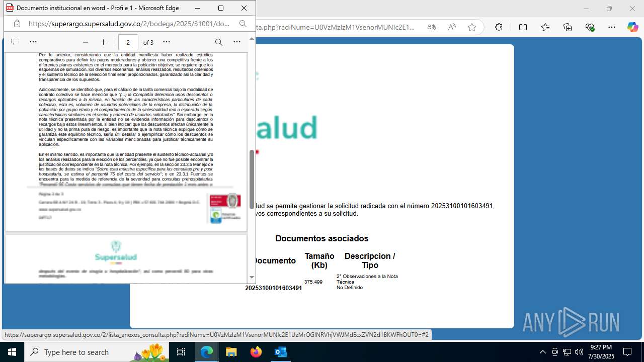Open the Extensions puzzle icon
Image resolution: width=644 pixels, height=362 pixels.
[499, 27]
